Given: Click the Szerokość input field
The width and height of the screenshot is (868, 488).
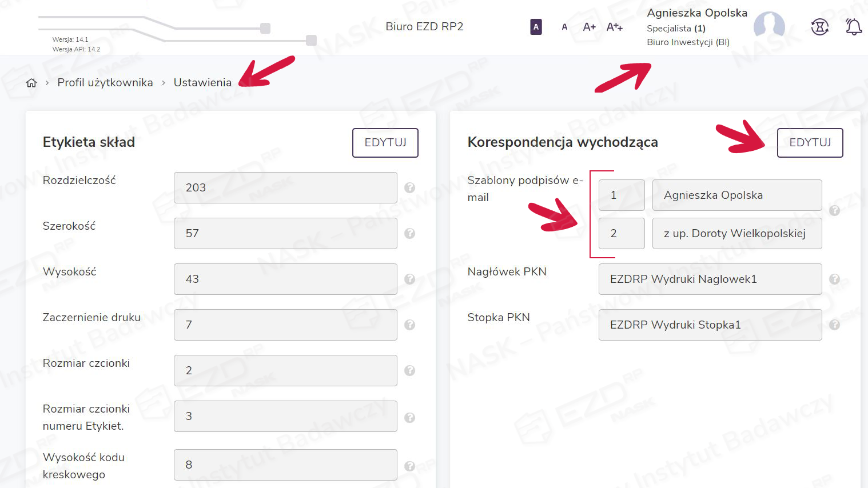Looking at the screenshot, I should pos(285,233).
